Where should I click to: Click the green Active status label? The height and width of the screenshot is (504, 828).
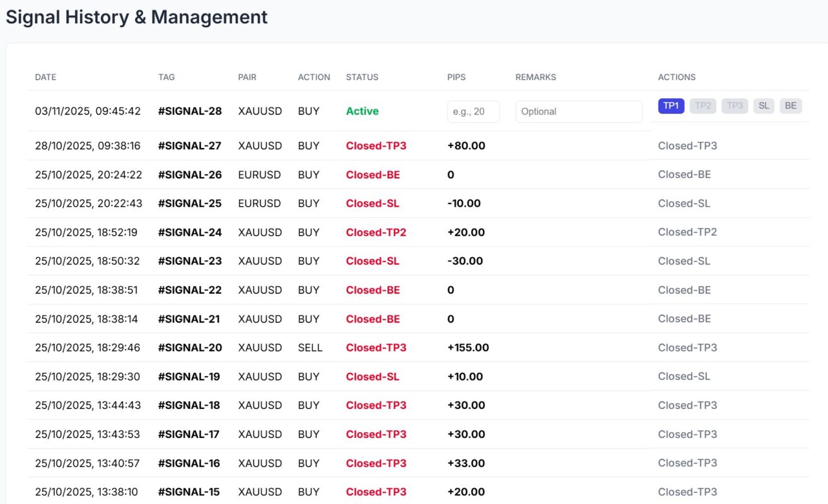tap(362, 111)
